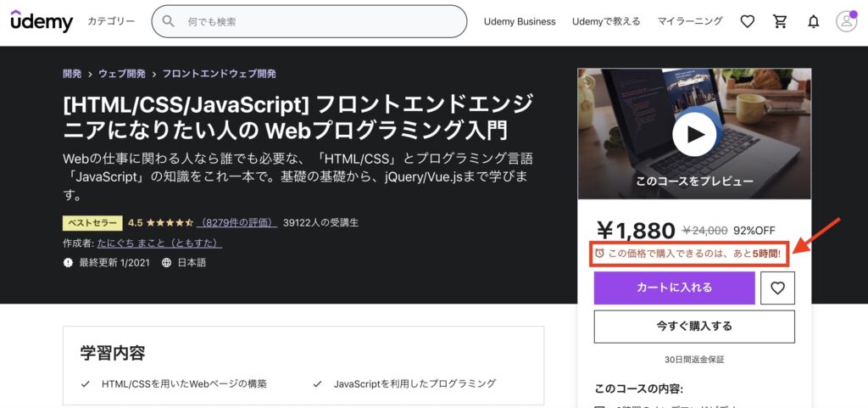Click the globe language icon
868x408 pixels.
click(x=166, y=263)
